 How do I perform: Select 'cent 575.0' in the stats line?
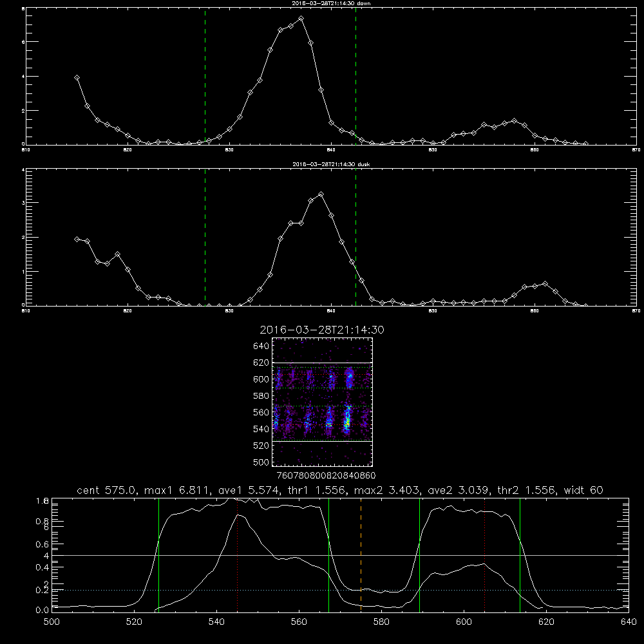pyautogui.click(x=106, y=490)
